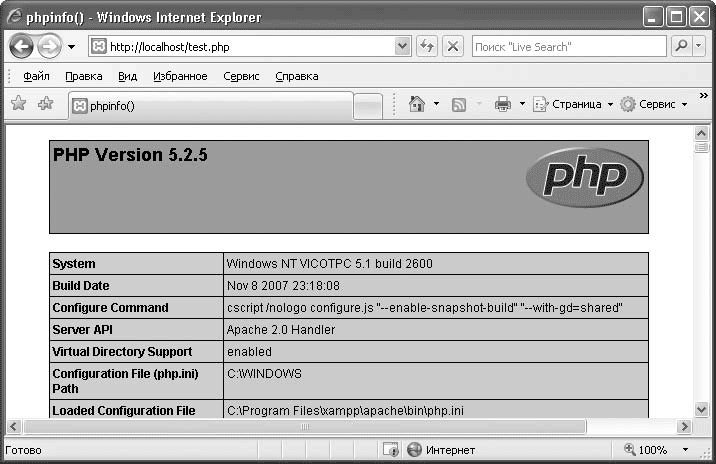The height and width of the screenshot is (464, 716).
Task: Open the Файл menu
Action: pyautogui.click(x=36, y=76)
